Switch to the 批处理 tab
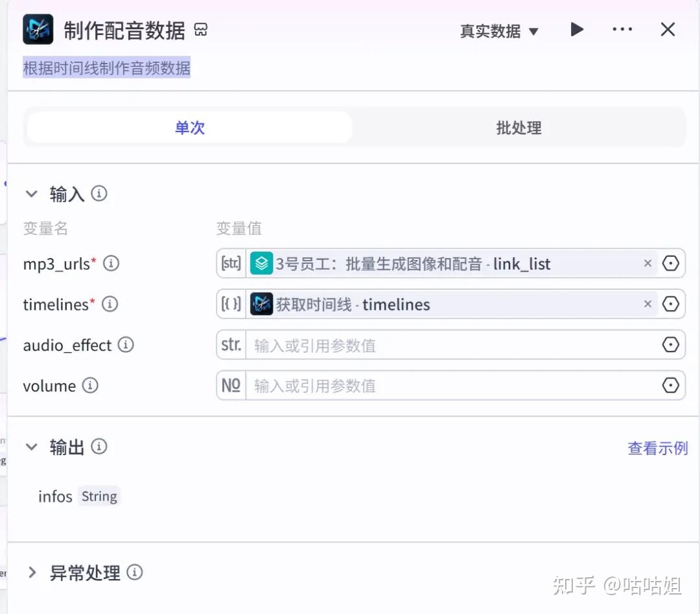This screenshot has width=700, height=614. click(x=519, y=128)
